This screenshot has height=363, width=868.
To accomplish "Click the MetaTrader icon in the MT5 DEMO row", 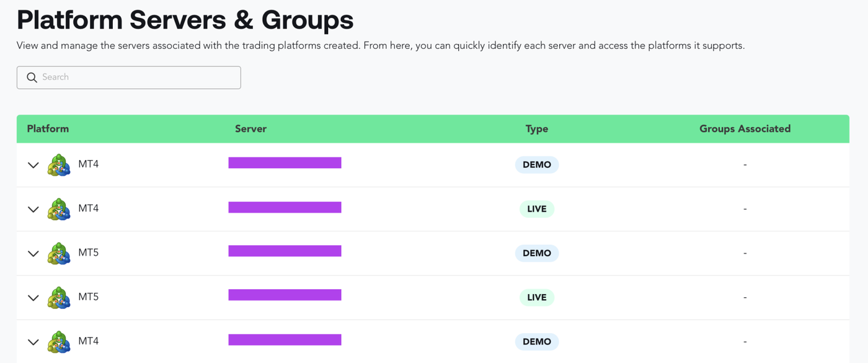I will (x=59, y=253).
